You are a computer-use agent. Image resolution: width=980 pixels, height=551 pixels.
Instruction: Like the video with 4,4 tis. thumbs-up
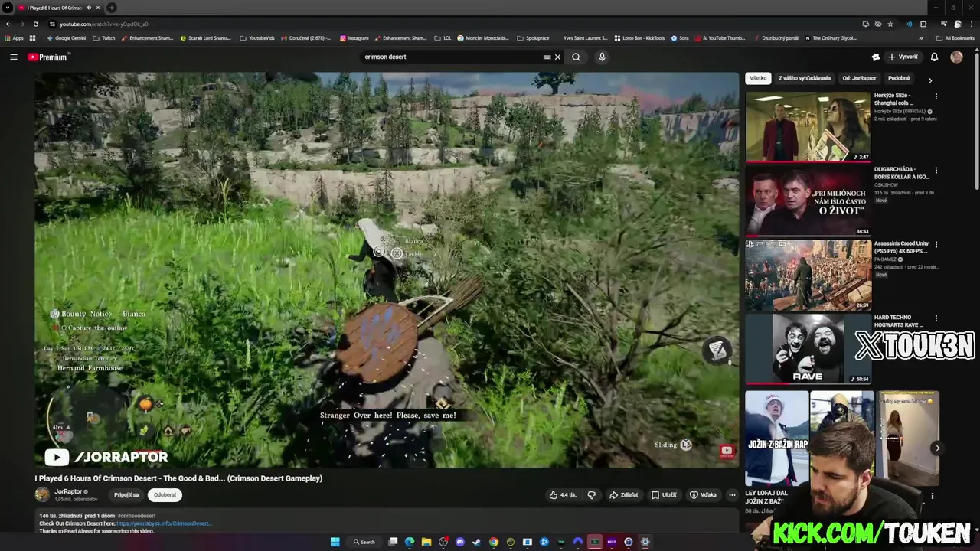tap(563, 495)
